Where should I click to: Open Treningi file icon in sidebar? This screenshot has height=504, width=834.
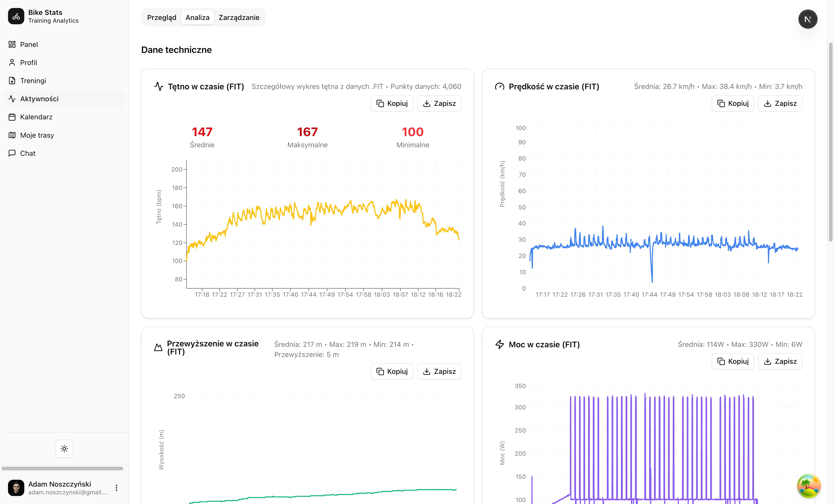tap(12, 81)
